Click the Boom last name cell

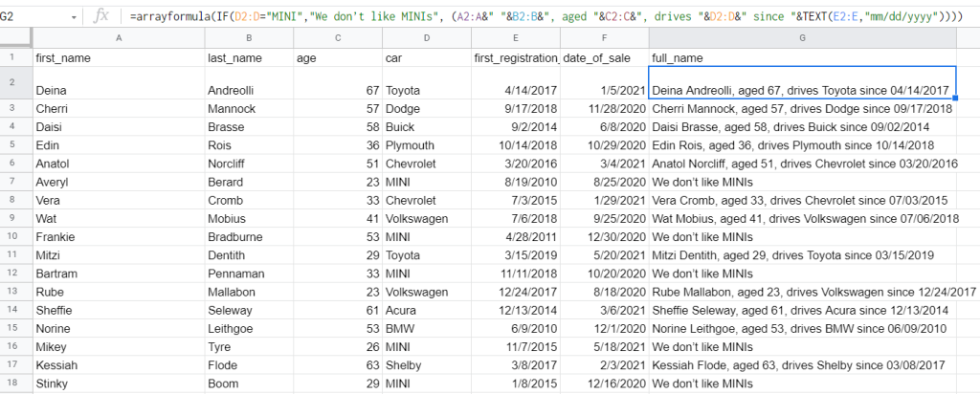coord(249,383)
